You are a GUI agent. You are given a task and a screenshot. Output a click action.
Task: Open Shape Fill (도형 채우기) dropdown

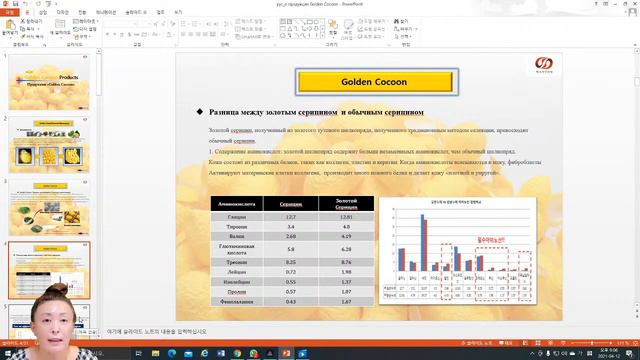point(373,21)
